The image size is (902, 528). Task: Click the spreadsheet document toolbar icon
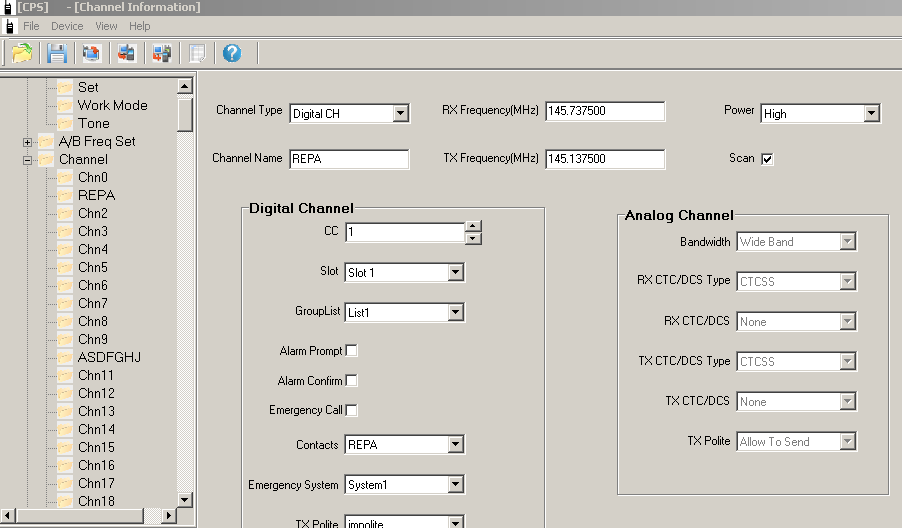tap(197, 53)
